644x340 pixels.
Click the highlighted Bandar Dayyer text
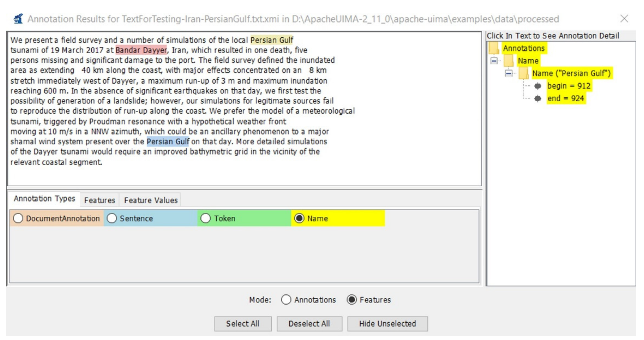coord(141,50)
